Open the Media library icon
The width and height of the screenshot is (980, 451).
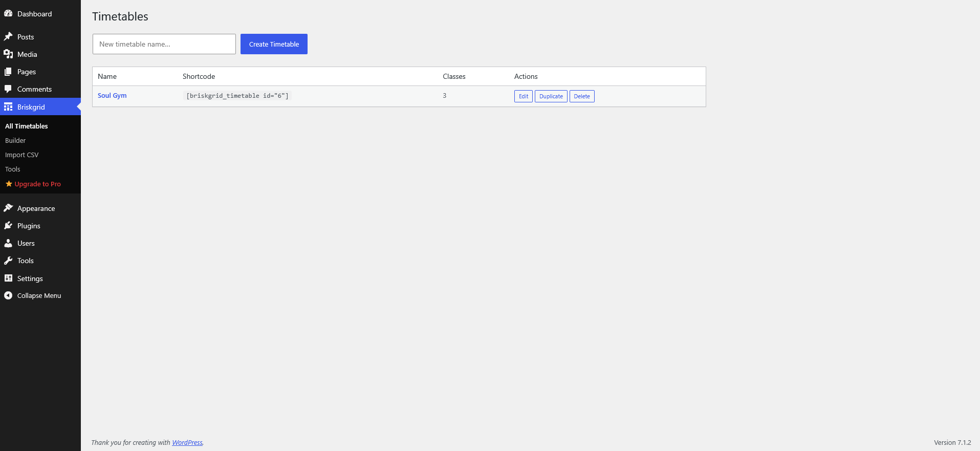8,54
